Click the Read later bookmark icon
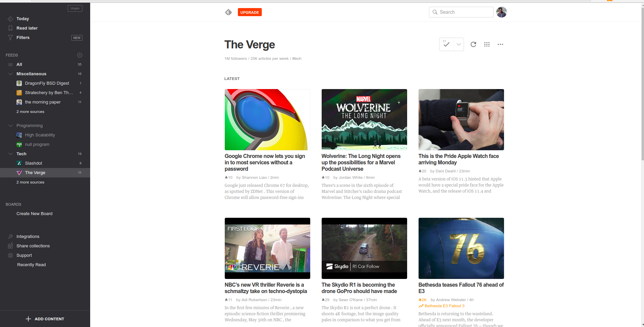This screenshot has height=327, width=644. (x=10, y=28)
